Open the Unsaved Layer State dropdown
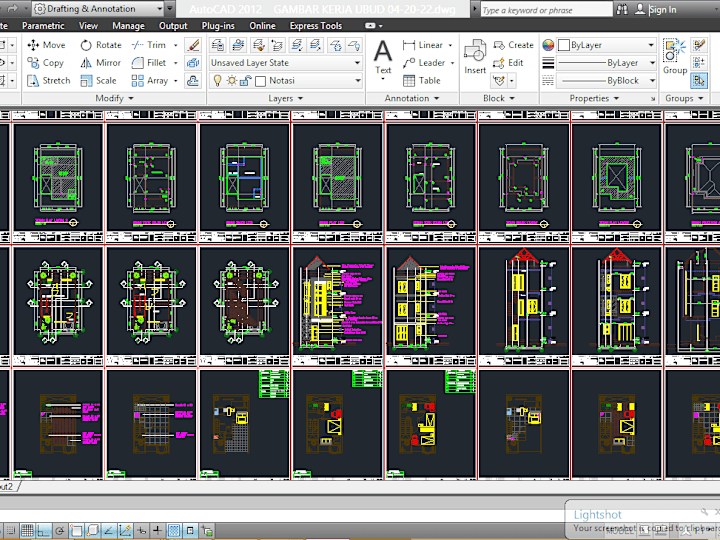 point(286,63)
